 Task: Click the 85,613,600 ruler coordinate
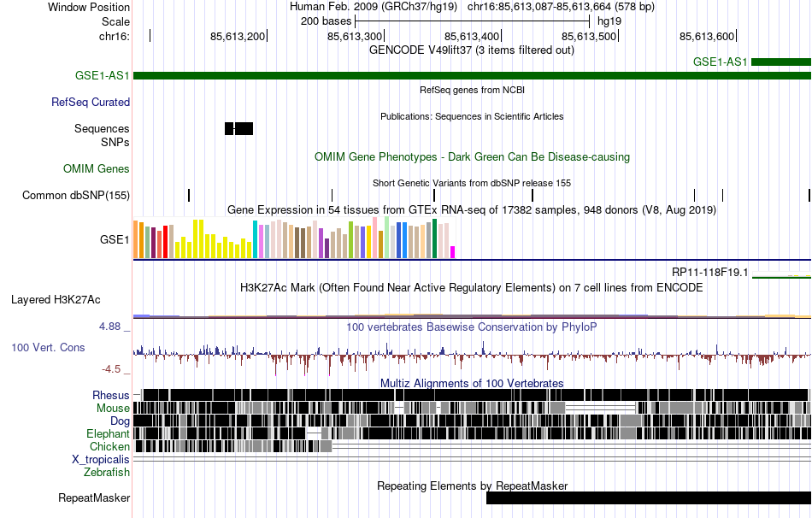click(x=707, y=36)
